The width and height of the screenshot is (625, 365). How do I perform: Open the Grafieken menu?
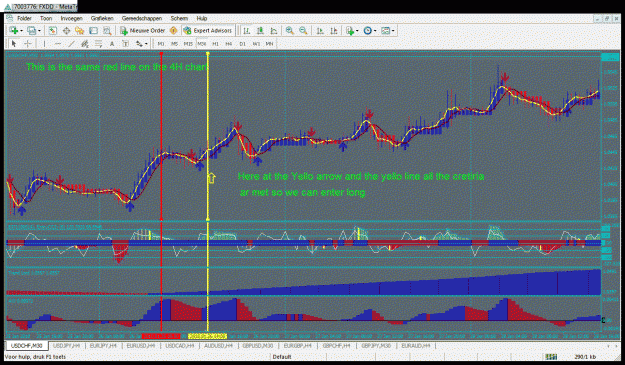coord(102,18)
